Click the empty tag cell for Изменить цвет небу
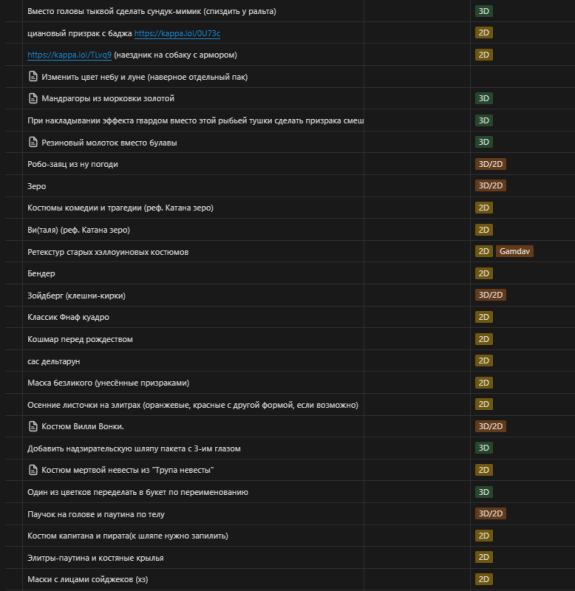 click(x=523, y=77)
